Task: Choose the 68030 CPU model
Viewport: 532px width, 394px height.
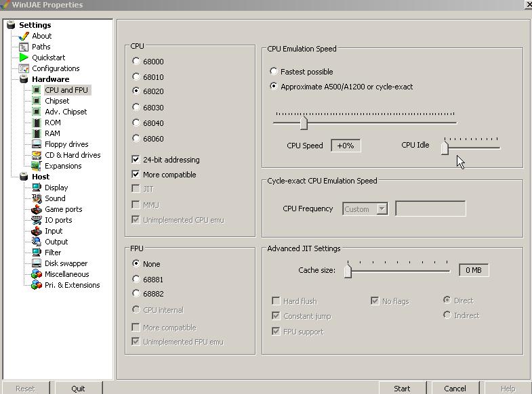Action: point(136,107)
